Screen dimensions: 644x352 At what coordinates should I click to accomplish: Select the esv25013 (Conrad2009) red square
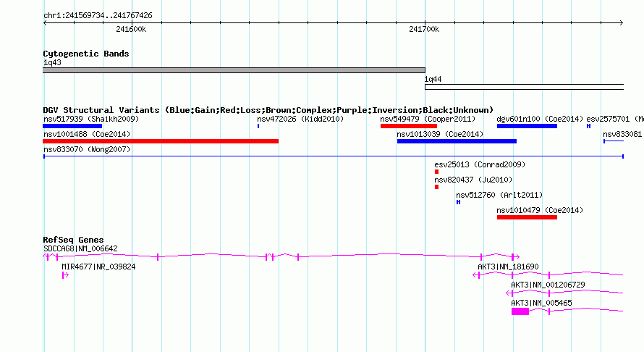[x=436, y=172]
